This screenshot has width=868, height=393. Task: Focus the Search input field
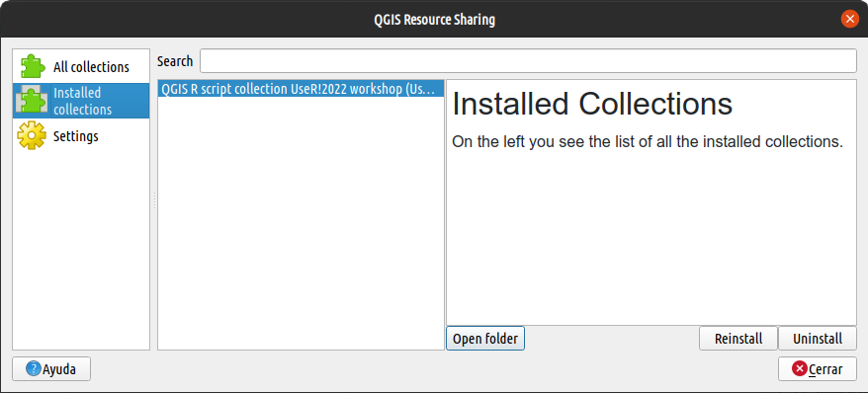528,61
